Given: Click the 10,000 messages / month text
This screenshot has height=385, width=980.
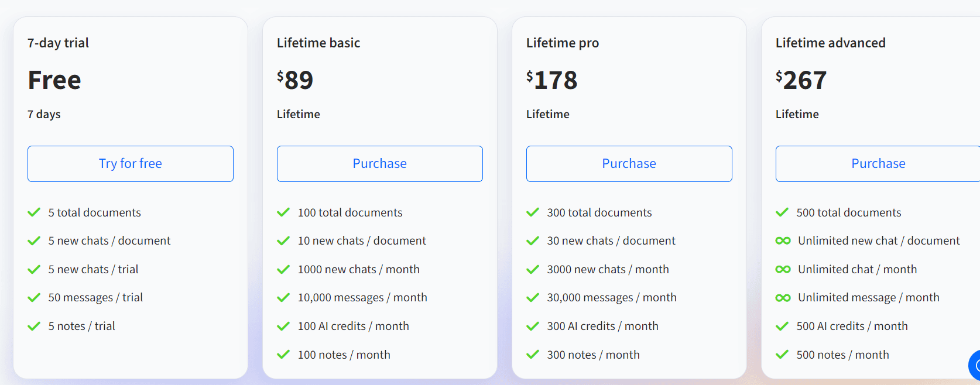Looking at the screenshot, I should click(362, 297).
